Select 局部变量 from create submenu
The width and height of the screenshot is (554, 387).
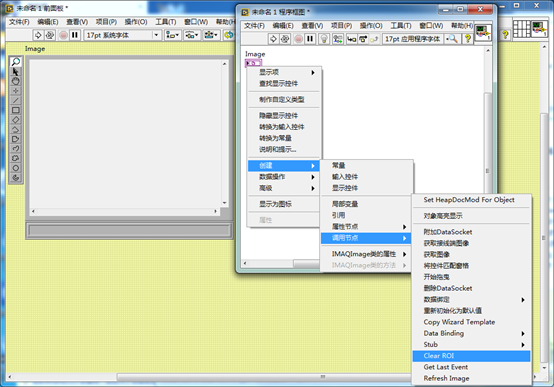coord(366,204)
